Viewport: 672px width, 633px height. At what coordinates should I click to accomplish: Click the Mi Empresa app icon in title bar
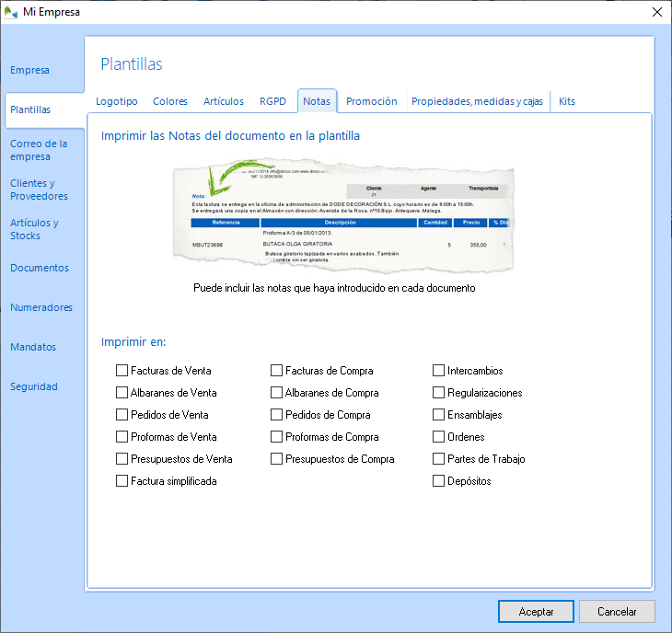tap(11, 12)
